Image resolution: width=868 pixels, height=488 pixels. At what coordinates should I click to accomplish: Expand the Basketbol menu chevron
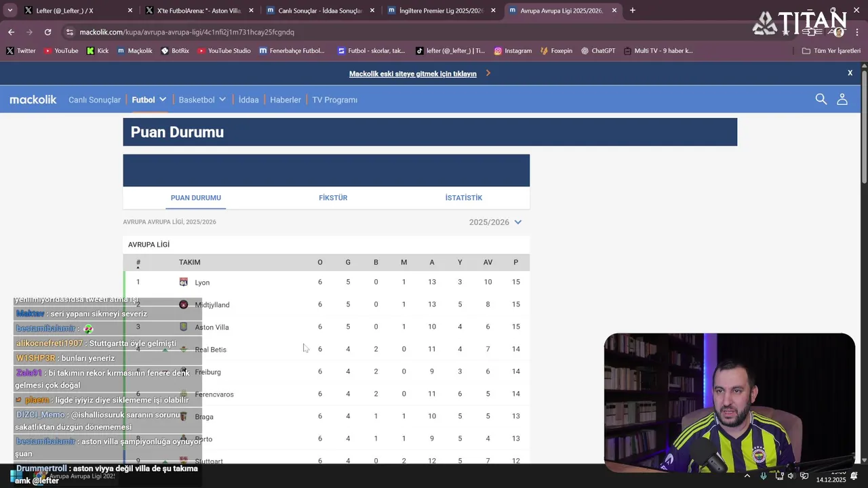pos(222,100)
